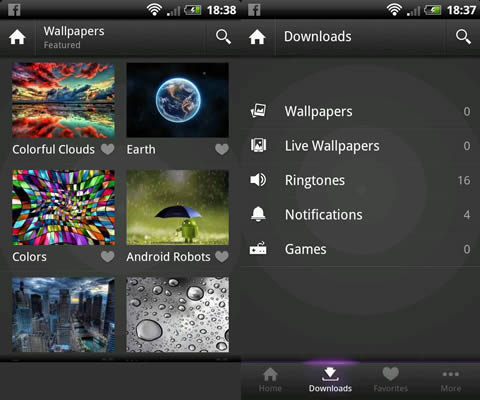Favorite the Colorful Clouds wallpaper
The image size is (480, 400).
(108, 149)
